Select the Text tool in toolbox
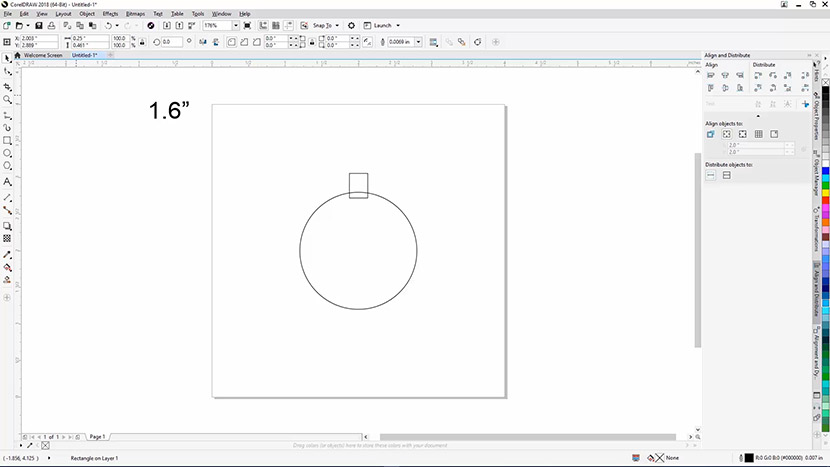830x467 pixels. point(7,182)
